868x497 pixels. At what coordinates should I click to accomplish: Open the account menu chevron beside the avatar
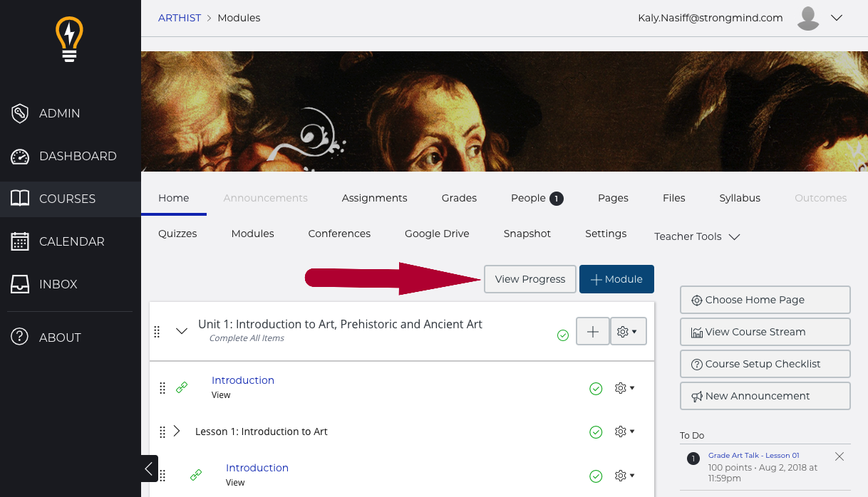(x=837, y=18)
